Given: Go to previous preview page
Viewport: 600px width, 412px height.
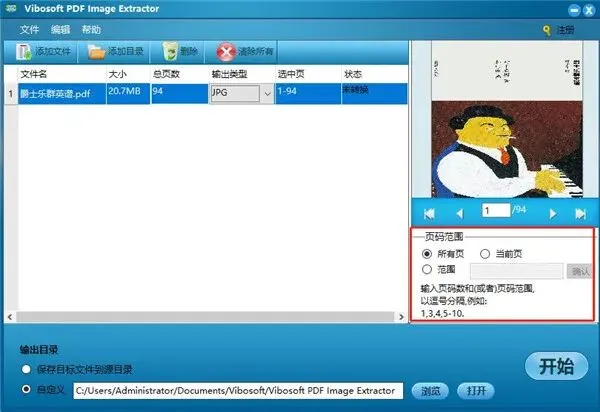Looking at the screenshot, I should coord(460,214).
